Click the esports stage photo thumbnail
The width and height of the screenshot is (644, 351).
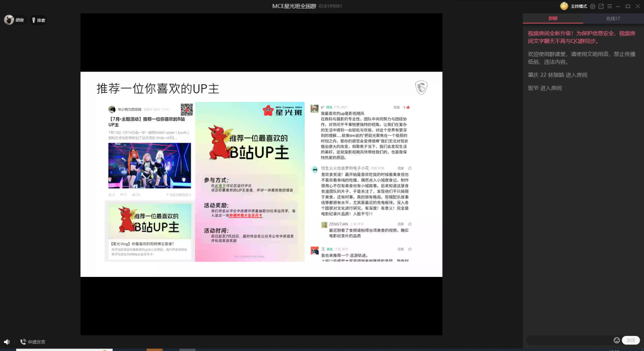[x=149, y=165]
